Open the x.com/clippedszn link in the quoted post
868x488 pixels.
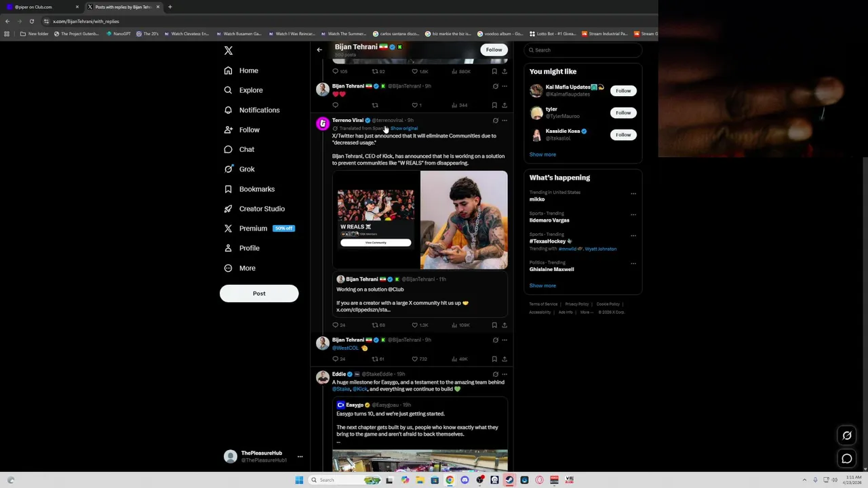point(363,310)
